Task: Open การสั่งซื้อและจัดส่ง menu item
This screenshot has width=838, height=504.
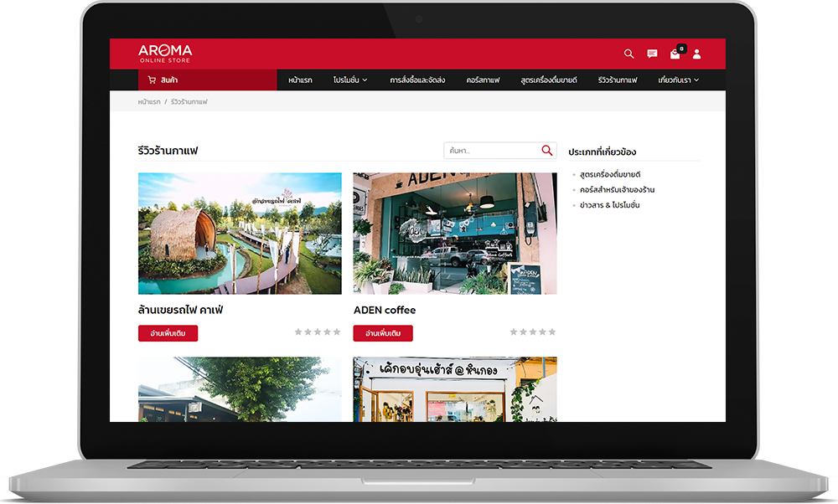Action: (x=417, y=80)
